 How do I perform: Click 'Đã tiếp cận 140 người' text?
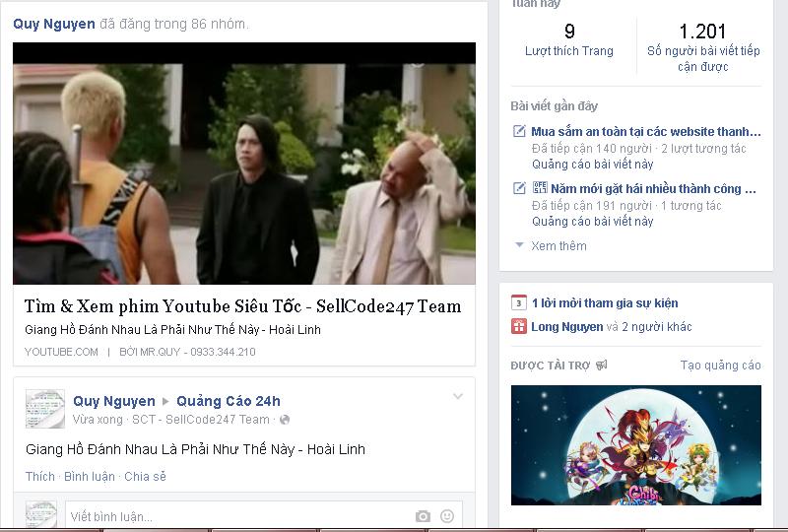tap(592, 149)
